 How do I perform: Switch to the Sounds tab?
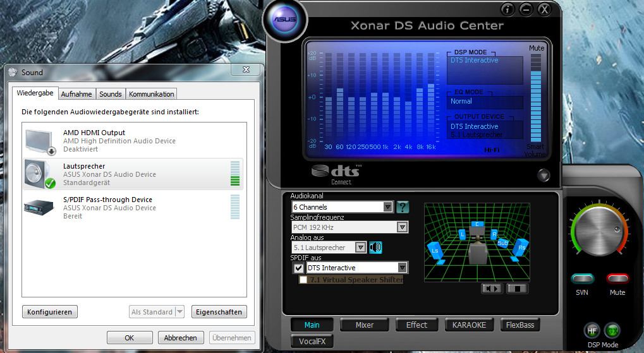tap(111, 94)
